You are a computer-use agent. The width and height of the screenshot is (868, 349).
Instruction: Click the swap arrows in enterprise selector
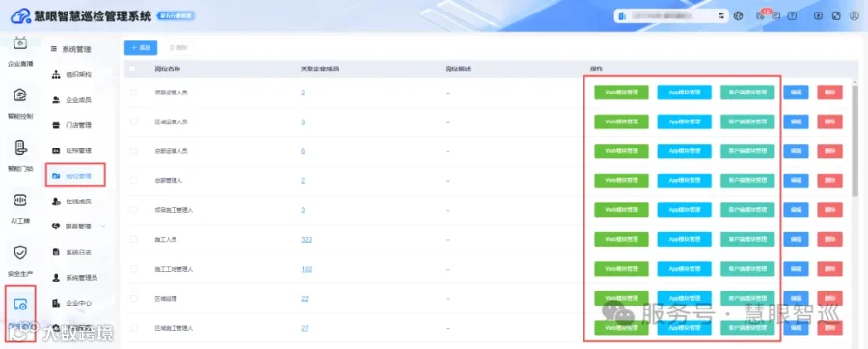[x=720, y=16]
